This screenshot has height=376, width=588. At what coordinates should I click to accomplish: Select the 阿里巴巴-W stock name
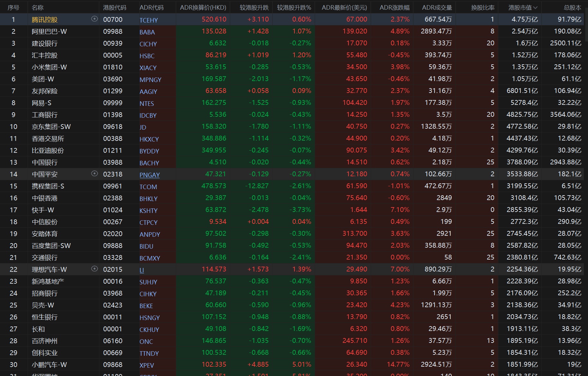pyautogui.click(x=49, y=32)
